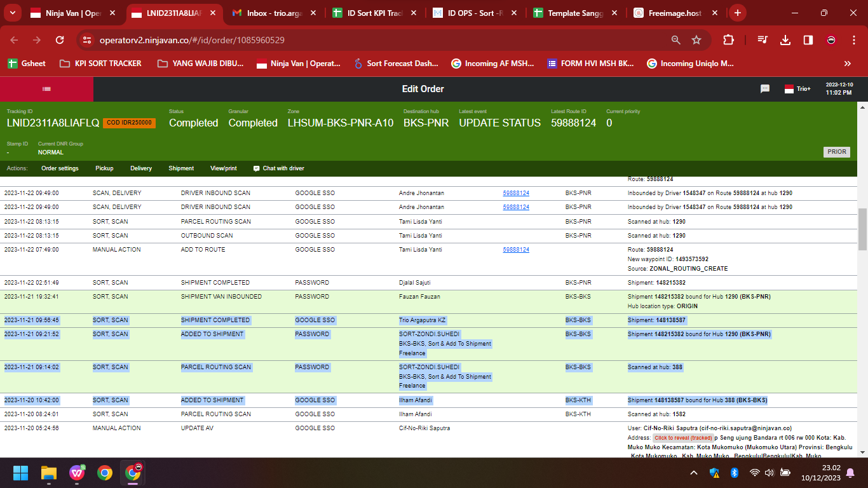
Task: Reload the page with the refresh icon
Action: pyautogui.click(x=60, y=40)
